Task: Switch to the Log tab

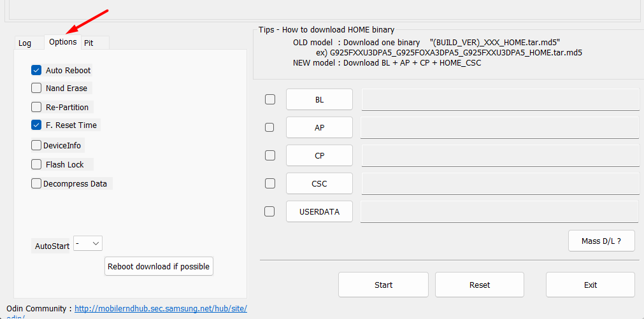Action: click(25, 43)
